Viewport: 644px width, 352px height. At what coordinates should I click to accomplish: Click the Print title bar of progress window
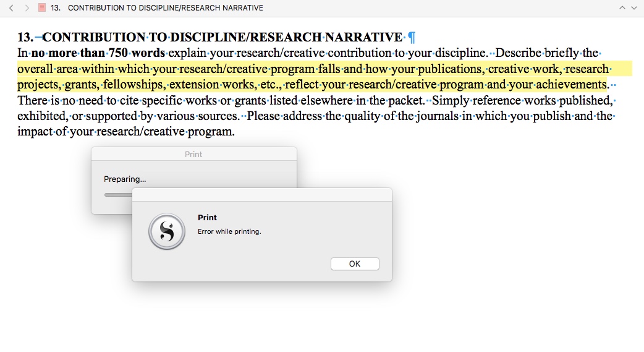tap(194, 154)
